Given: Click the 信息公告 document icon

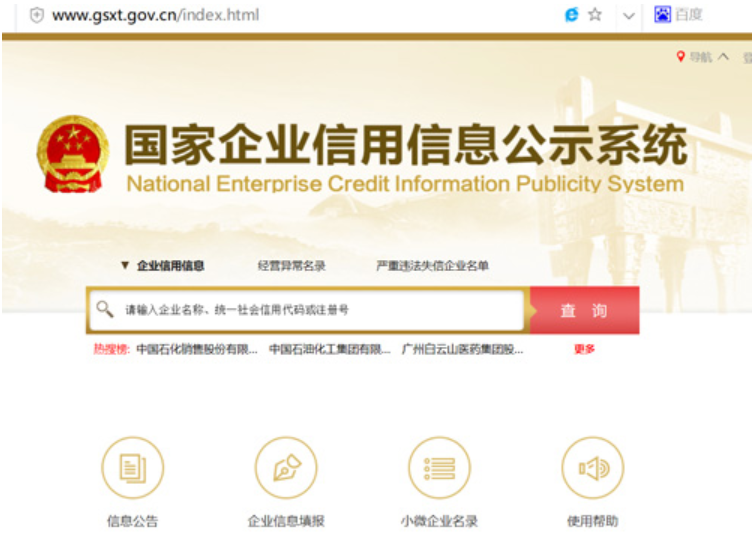Looking at the screenshot, I should (x=132, y=468).
